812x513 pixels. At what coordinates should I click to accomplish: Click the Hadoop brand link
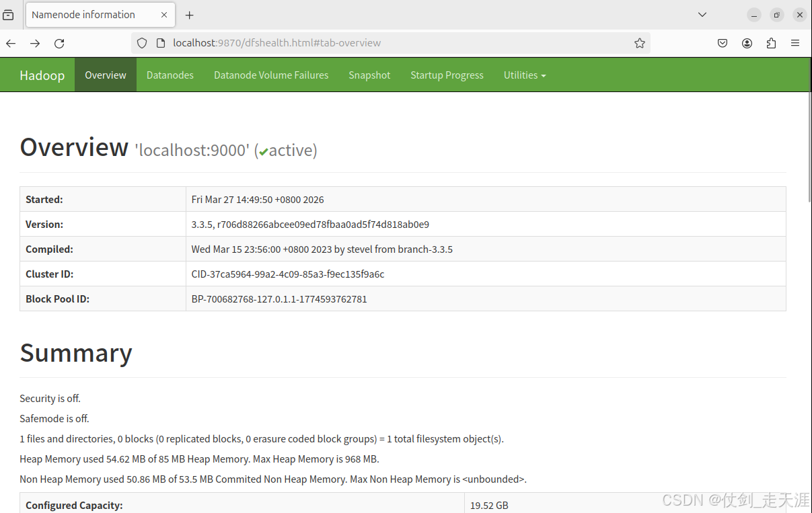click(x=42, y=75)
